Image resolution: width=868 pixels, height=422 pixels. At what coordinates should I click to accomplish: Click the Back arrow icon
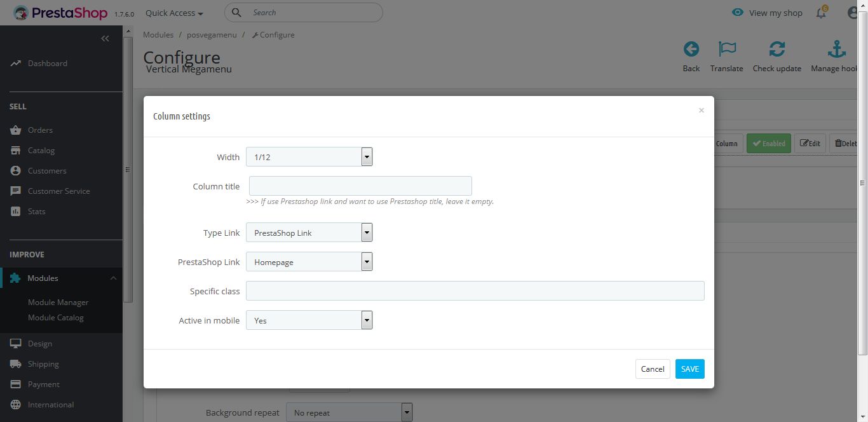tap(691, 50)
